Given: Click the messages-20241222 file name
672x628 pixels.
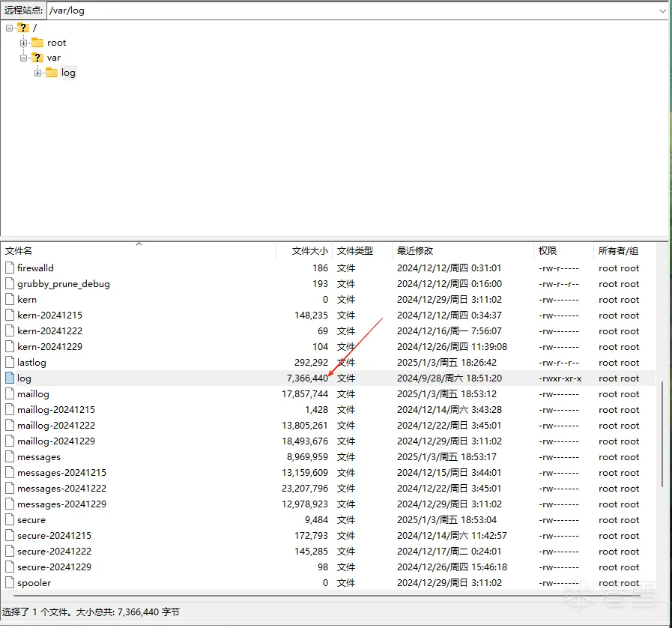Looking at the screenshot, I should click(x=61, y=489).
